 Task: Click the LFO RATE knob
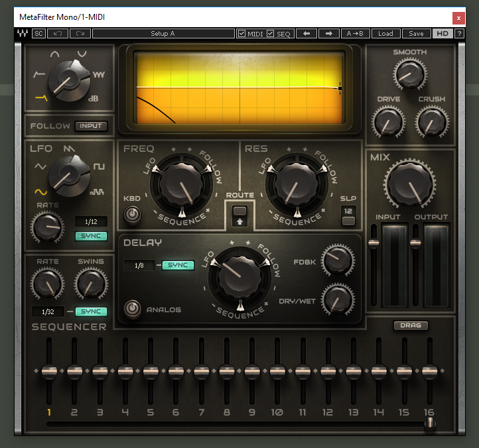coord(47,228)
